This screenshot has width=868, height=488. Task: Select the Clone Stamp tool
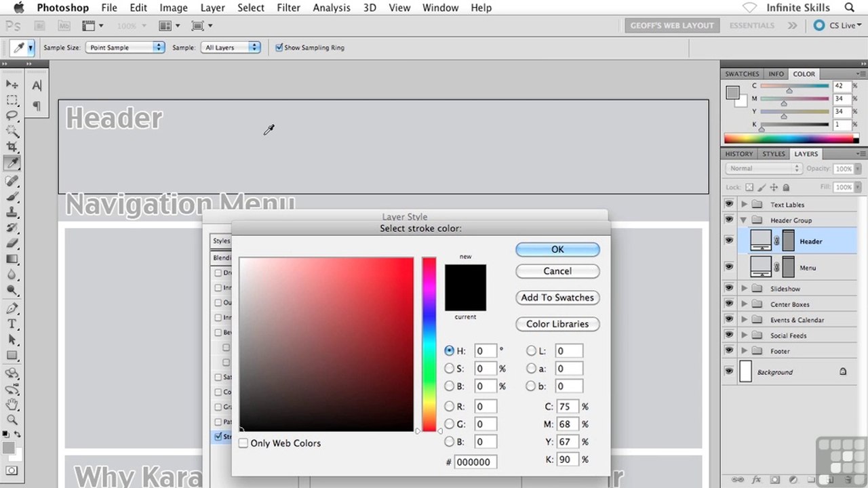(12, 211)
